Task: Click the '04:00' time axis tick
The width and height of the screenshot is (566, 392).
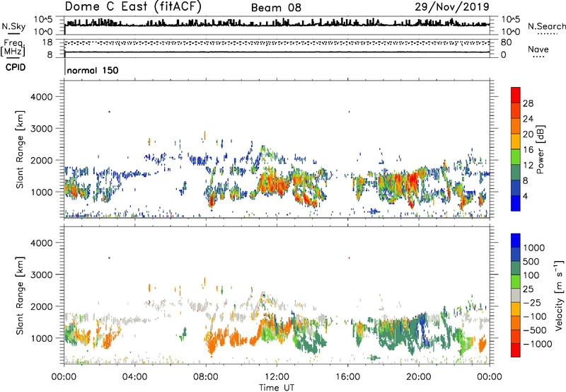Action: point(135,377)
